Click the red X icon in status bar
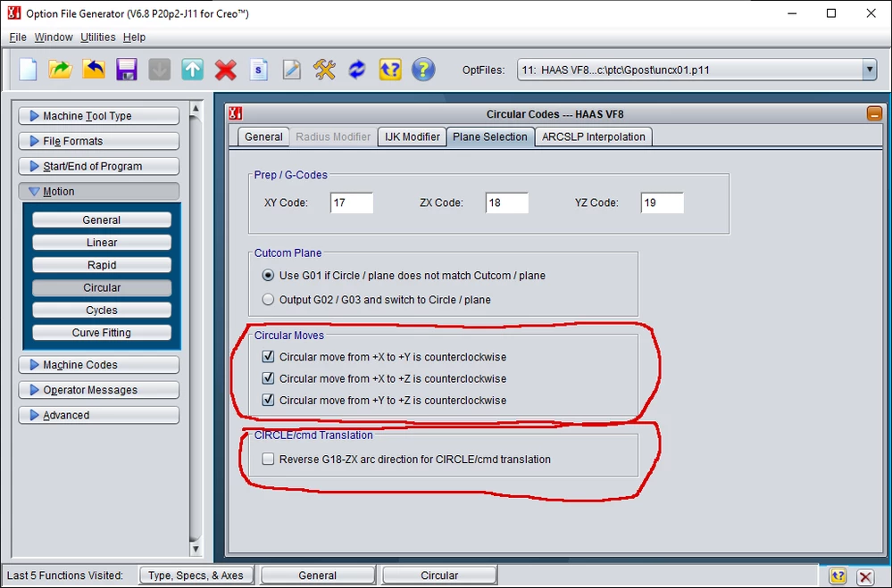Screen dimensions: 892x588 [x=865, y=576]
